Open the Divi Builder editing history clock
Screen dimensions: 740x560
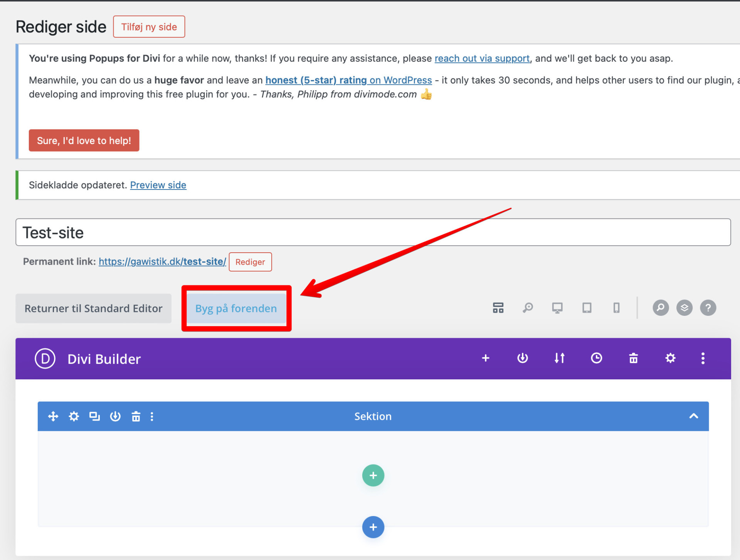pos(596,358)
